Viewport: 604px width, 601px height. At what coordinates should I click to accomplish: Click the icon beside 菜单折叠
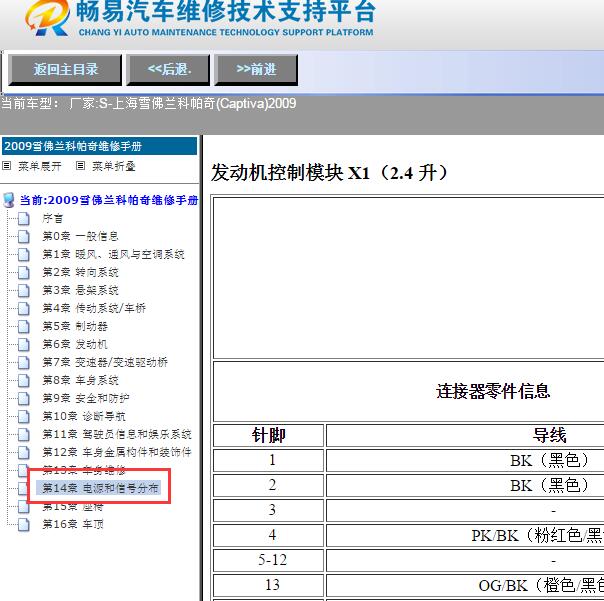point(80,166)
